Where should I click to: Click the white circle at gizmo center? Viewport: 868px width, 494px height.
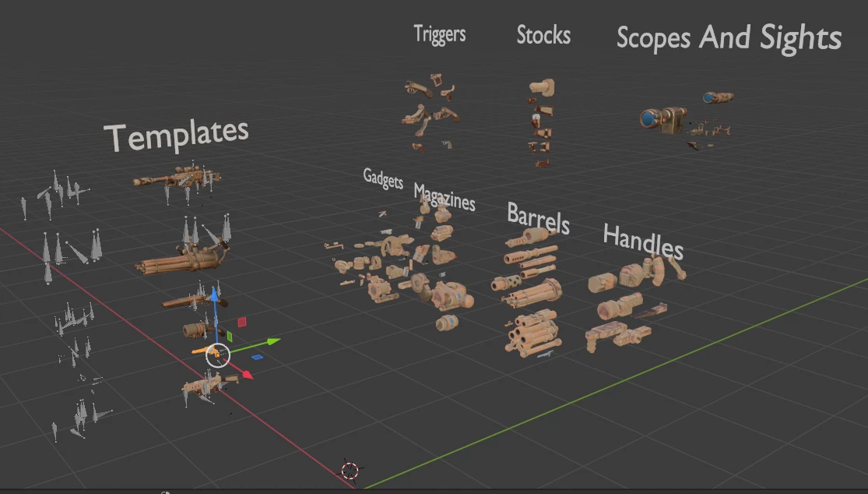point(218,355)
